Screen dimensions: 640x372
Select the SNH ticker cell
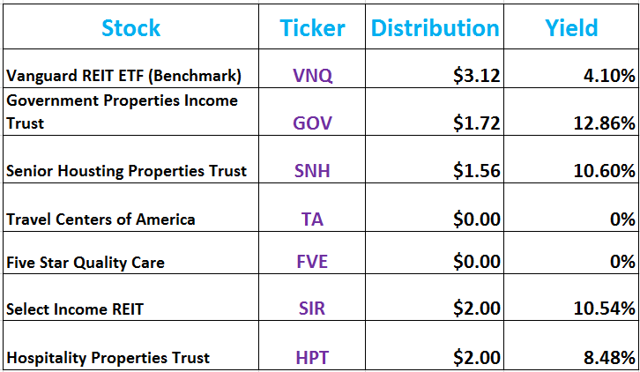pos(312,159)
